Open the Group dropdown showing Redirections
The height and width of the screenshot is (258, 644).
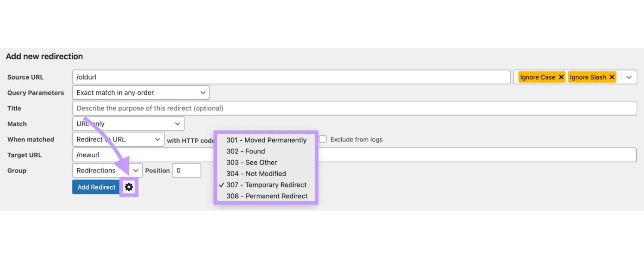click(x=107, y=170)
